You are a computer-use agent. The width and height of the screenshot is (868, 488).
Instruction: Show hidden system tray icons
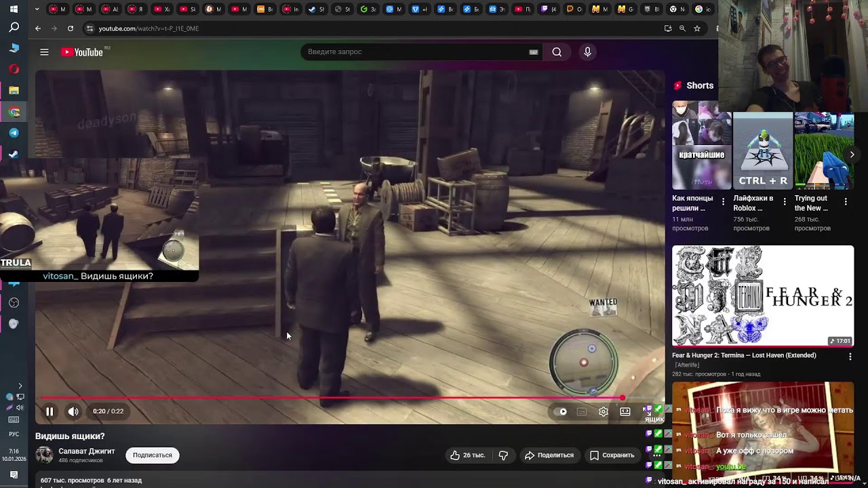pyautogui.click(x=20, y=386)
